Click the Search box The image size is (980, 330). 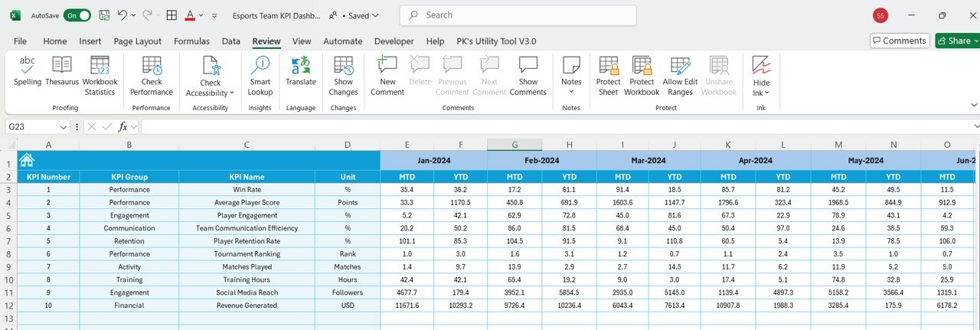coord(518,15)
